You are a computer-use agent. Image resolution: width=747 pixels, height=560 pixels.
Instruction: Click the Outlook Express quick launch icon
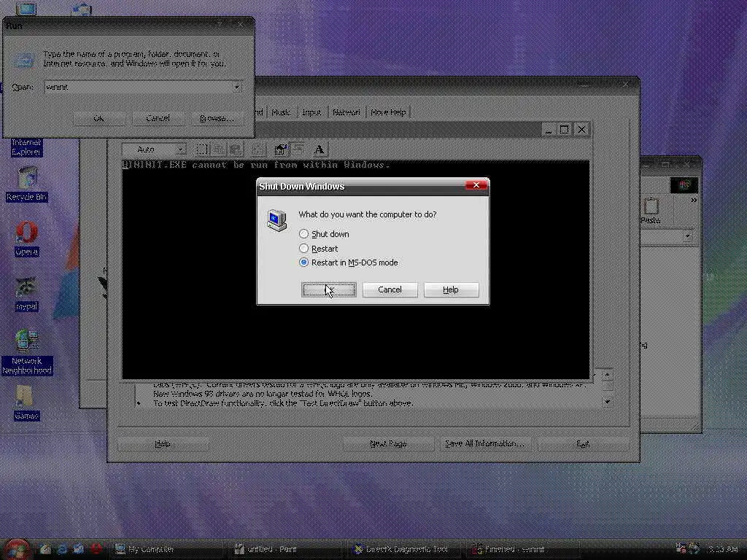pyautogui.click(x=79, y=549)
